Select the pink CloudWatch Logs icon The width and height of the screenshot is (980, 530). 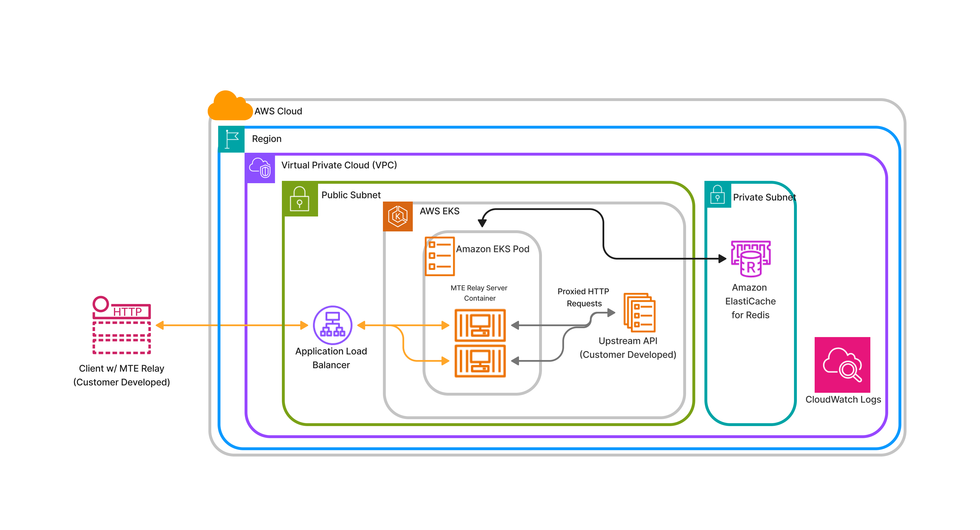pyautogui.click(x=842, y=365)
